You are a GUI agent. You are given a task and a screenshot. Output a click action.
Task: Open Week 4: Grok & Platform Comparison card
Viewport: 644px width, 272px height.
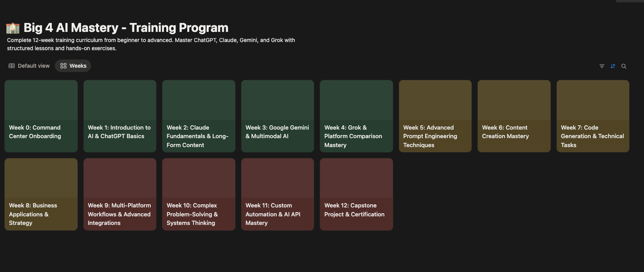tap(356, 116)
